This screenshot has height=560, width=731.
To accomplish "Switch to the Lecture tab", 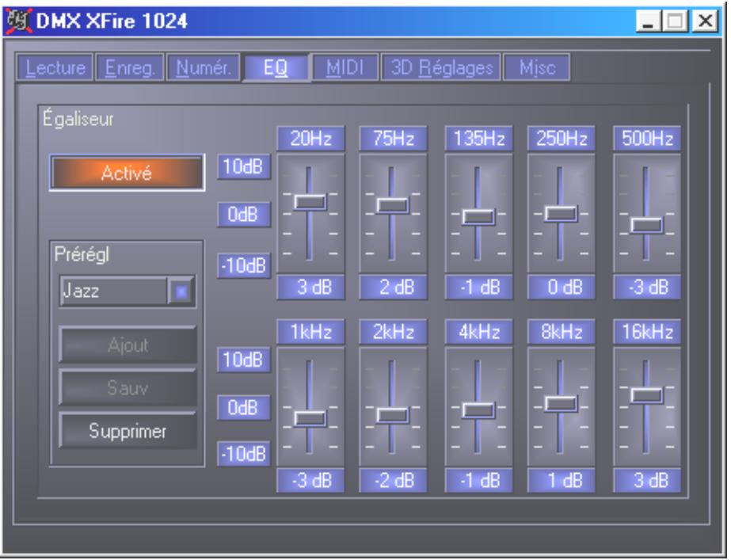I will click(x=55, y=68).
